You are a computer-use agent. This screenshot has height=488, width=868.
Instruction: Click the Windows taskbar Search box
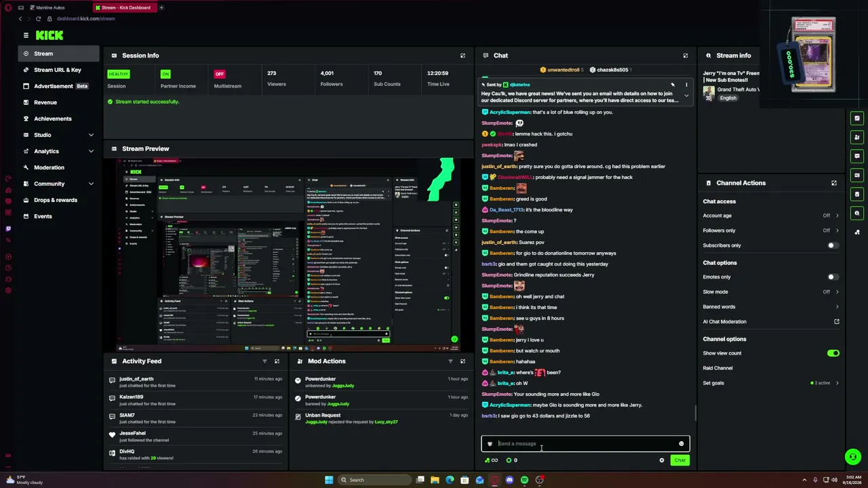[x=374, y=480]
